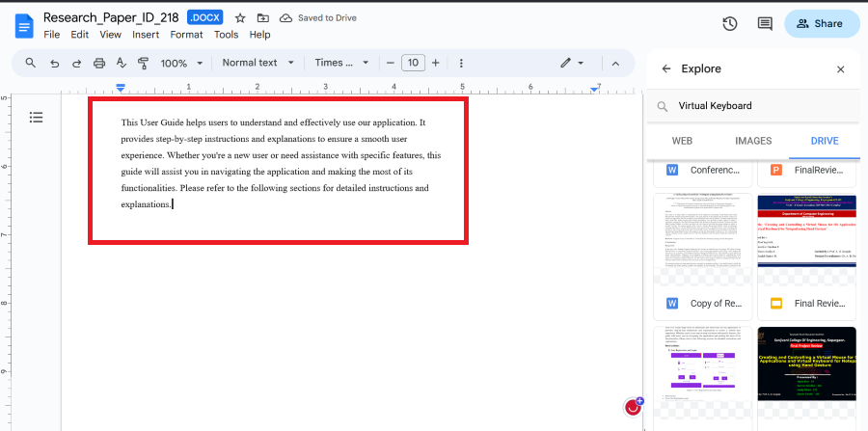Open the Format menu
868x431 pixels.
click(x=186, y=35)
